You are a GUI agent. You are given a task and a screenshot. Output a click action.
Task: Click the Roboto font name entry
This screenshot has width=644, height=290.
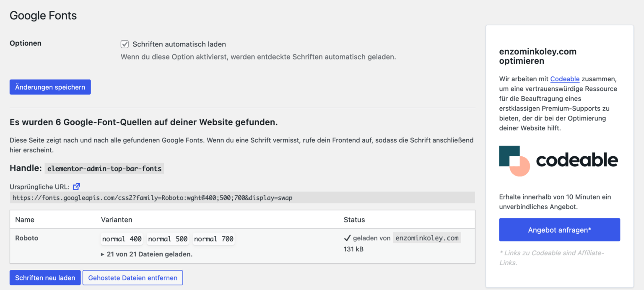(x=26, y=238)
